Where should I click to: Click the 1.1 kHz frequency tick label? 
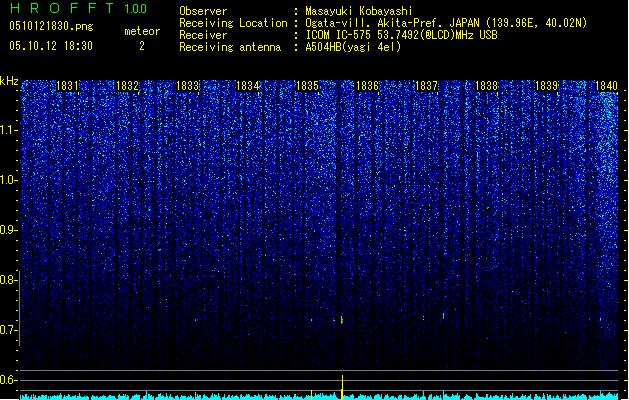pyautogui.click(x=9, y=130)
